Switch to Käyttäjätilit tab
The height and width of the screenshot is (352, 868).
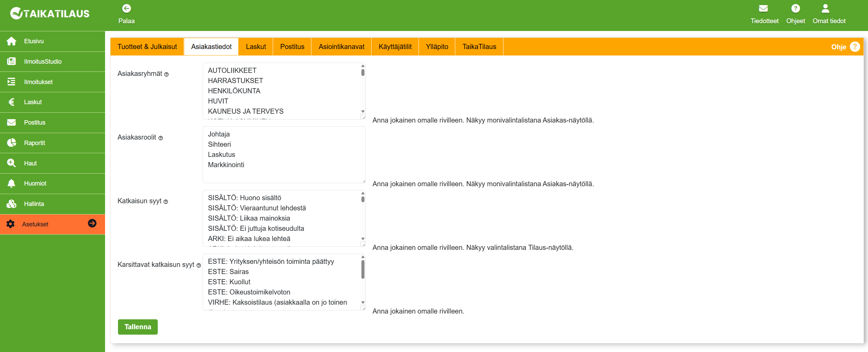point(395,47)
